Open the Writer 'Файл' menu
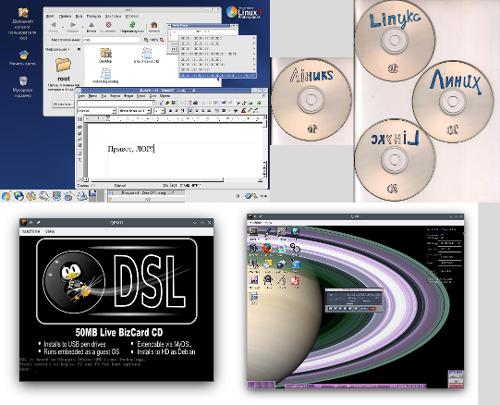 click(x=81, y=96)
